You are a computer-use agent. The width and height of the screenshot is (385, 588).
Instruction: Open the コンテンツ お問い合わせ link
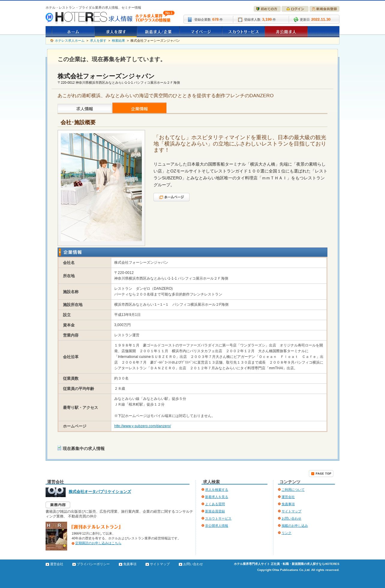pos(291,518)
